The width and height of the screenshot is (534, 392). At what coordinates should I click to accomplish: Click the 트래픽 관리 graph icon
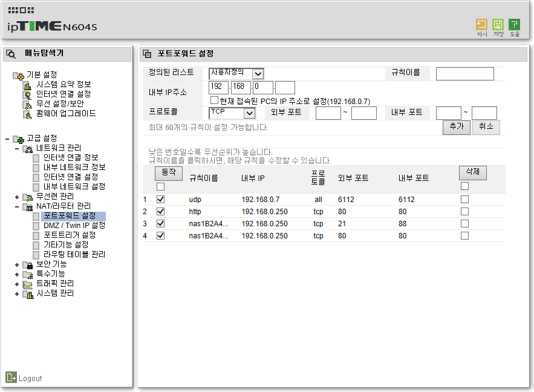click(x=28, y=284)
